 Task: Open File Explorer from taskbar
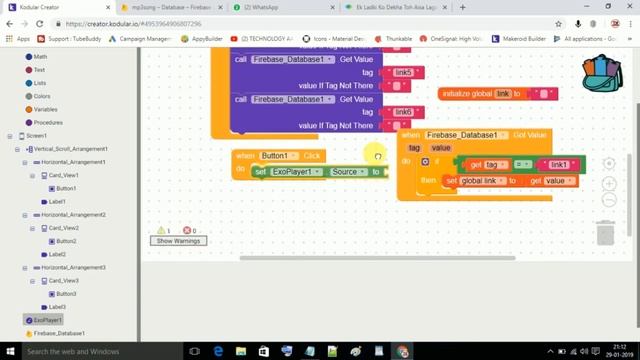241,351
